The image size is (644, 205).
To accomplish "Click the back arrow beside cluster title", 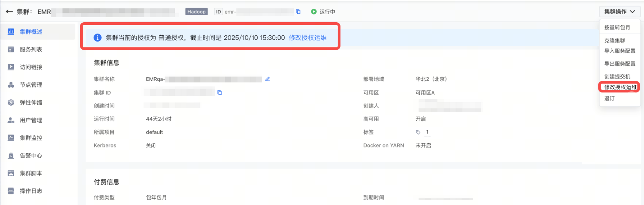I will pyautogui.click(x=9, y=12).
